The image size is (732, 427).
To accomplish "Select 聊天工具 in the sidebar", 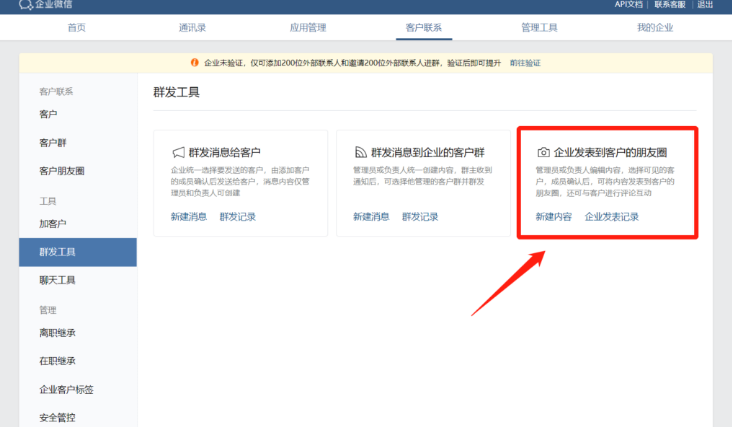I will (57, 280).
